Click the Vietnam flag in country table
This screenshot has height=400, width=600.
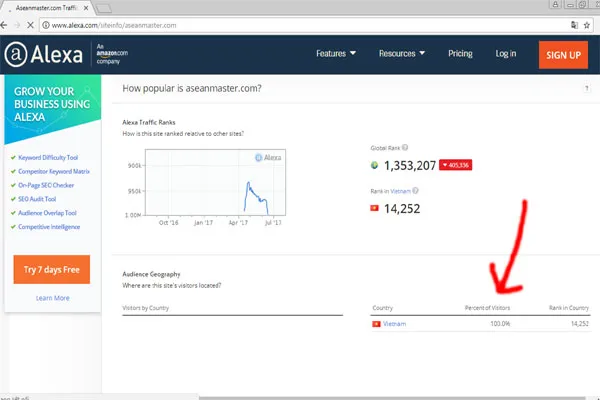(x=376, y=324)
